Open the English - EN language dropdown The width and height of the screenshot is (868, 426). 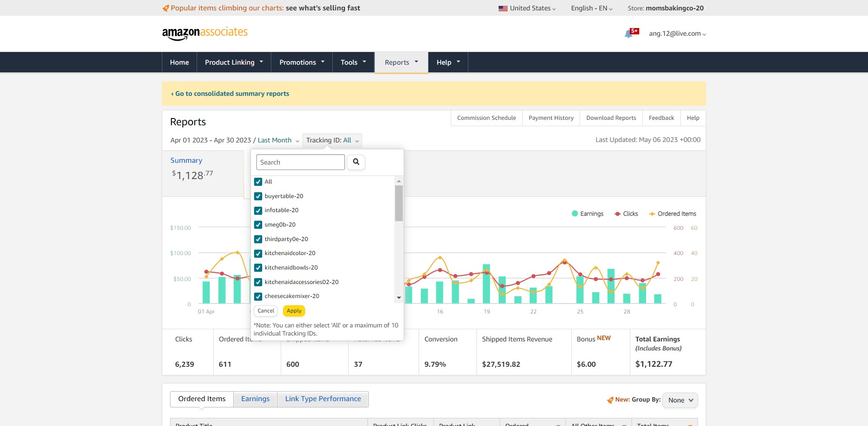(592, 8)
